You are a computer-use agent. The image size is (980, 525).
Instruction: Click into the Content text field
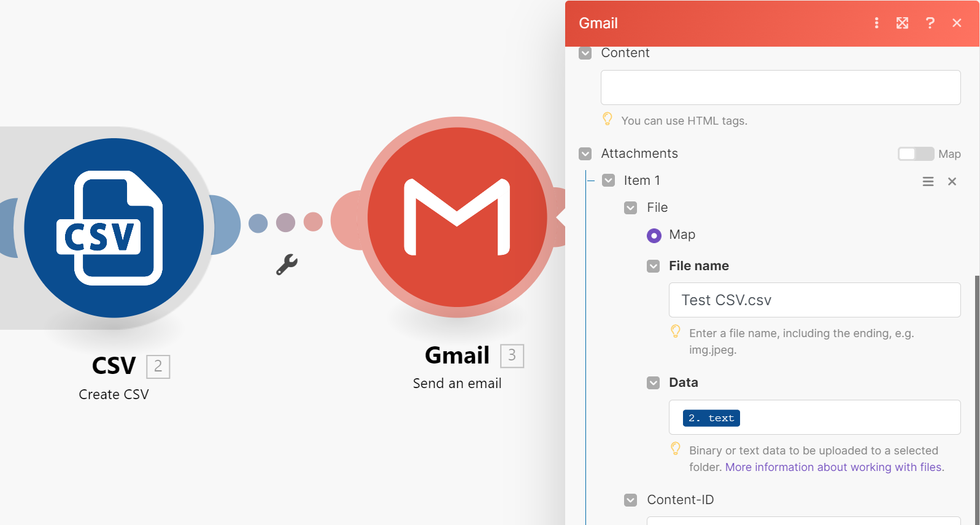pos(781,87)
